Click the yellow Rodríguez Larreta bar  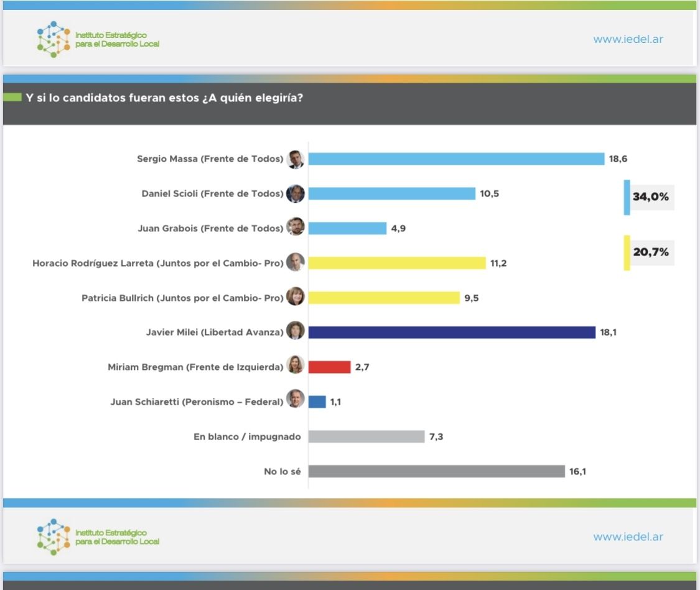tap(397, 263)
